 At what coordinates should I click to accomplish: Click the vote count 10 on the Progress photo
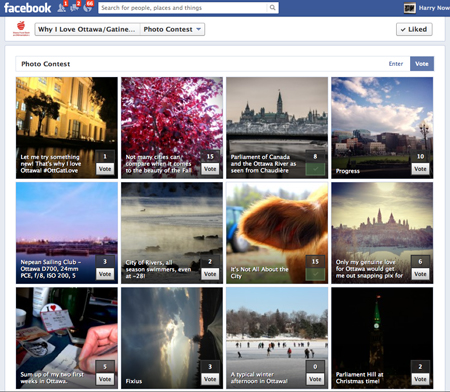[x=420, y=156]
